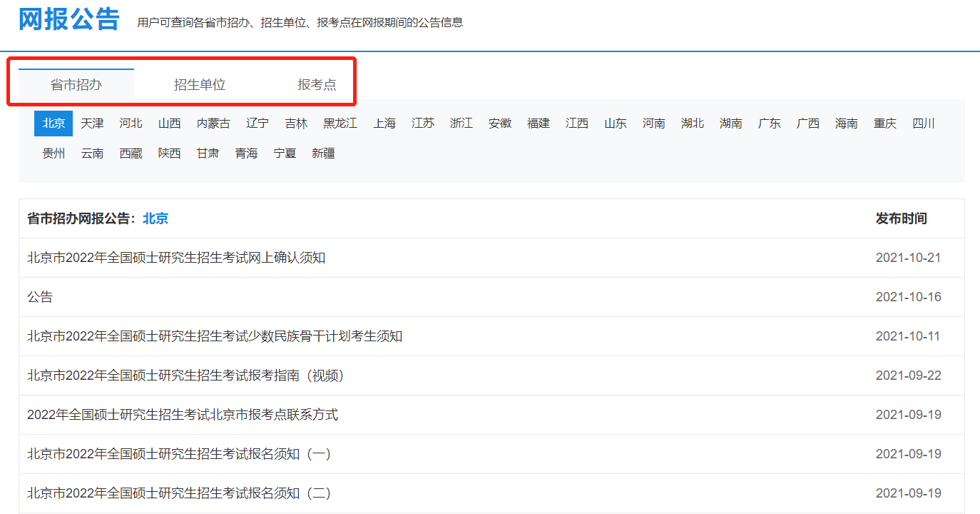980x514 pixels.
Task: Select 北京 in the province list
Action: [x=53, y=124]
